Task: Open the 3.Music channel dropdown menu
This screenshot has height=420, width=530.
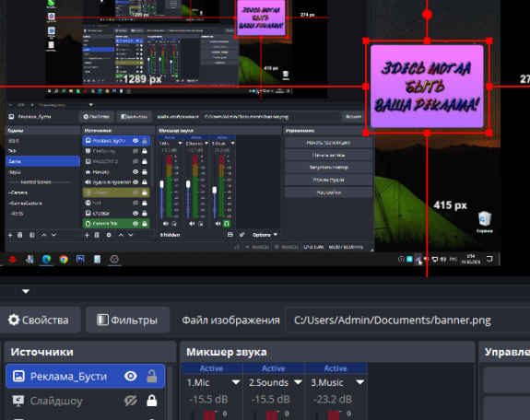Action: [x=360, y=382]
